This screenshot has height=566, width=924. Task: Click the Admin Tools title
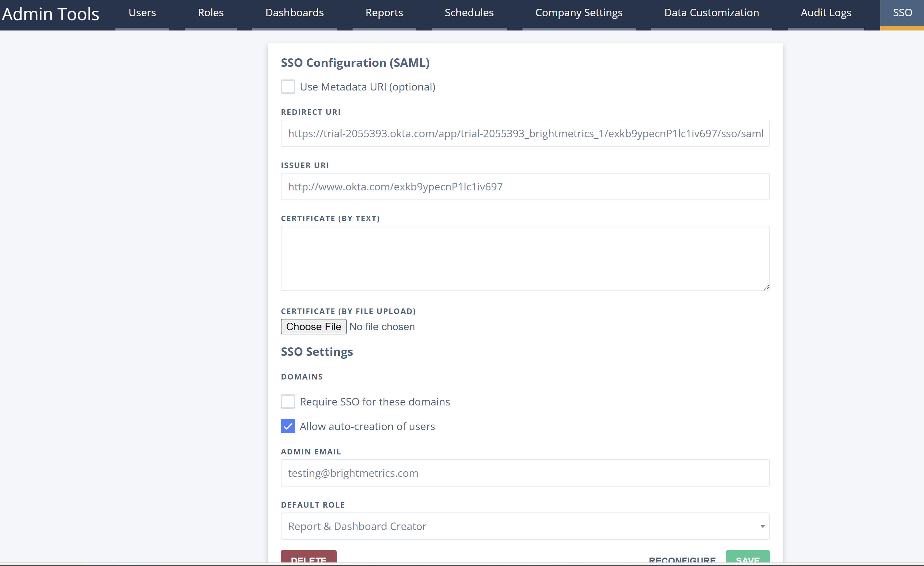tap(51, 14)
